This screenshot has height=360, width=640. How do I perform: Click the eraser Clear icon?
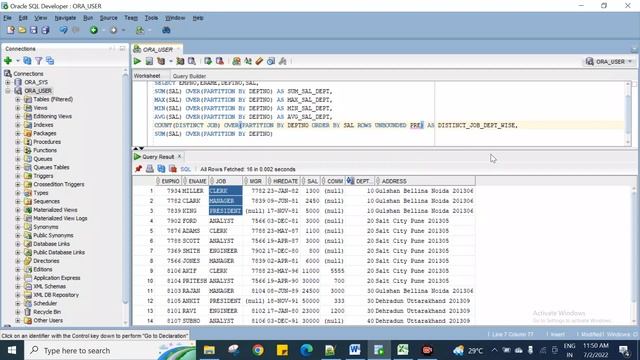(x=259, y=61)
